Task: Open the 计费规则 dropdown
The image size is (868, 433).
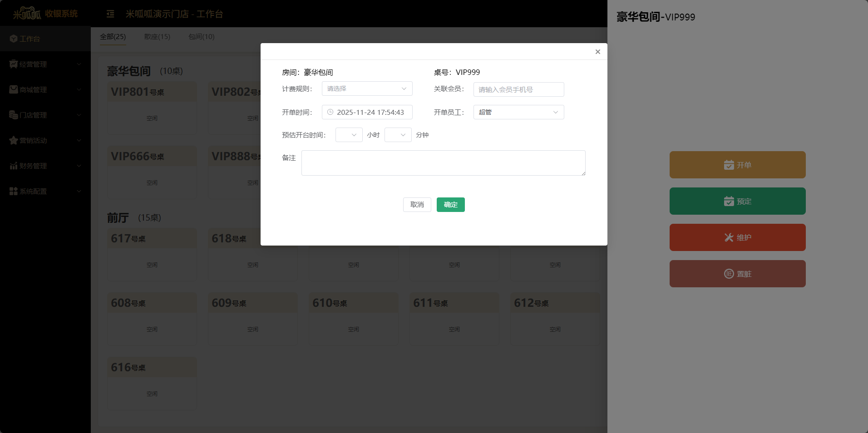Action: (x=367, y=89)
